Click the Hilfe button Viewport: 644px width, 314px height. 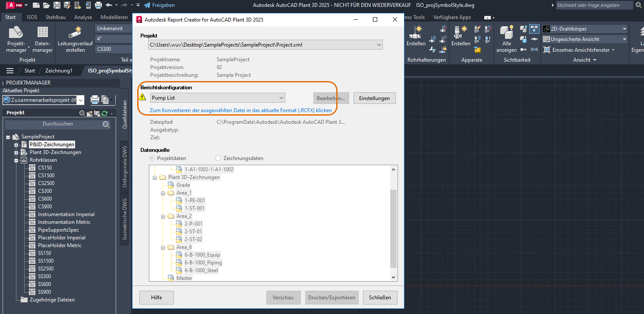[157, 298]
